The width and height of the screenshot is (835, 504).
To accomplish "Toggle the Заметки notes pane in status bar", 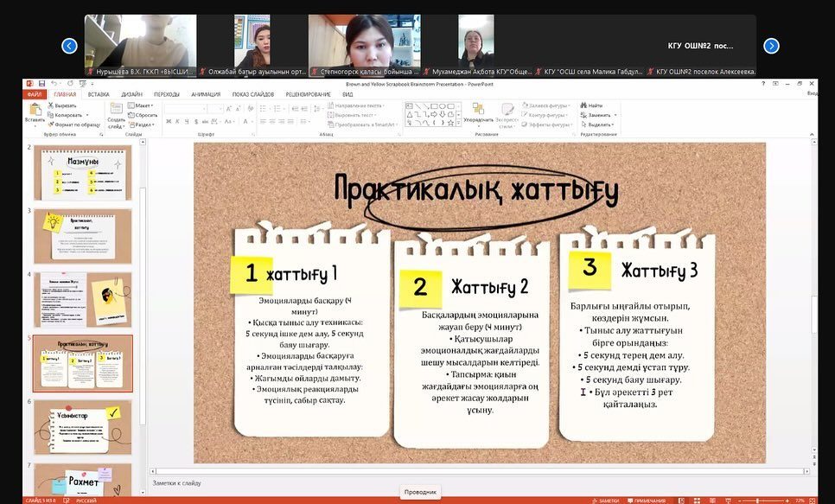I will tap(606, 501).
